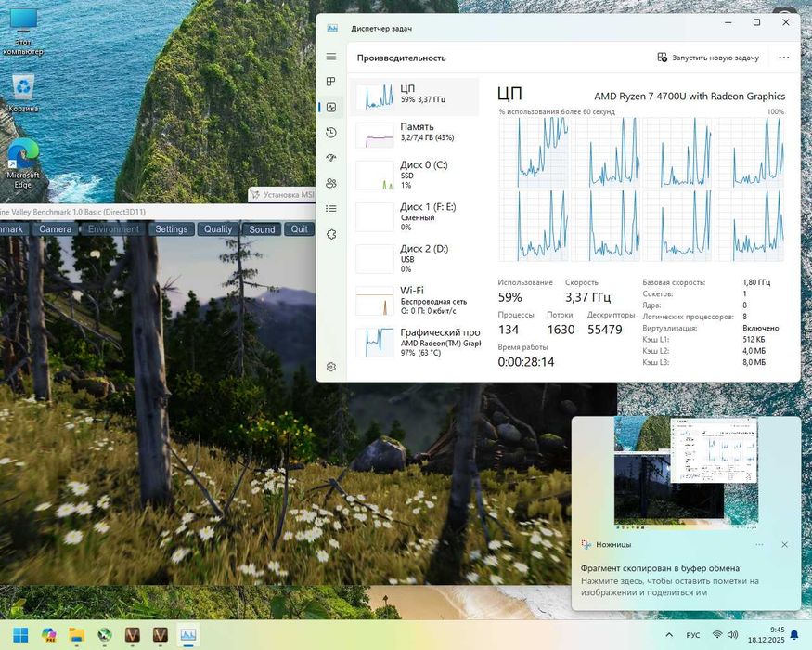Click 'AMD Ryzen 7 4700U with Radeon Graphics' label

[690, 96]
